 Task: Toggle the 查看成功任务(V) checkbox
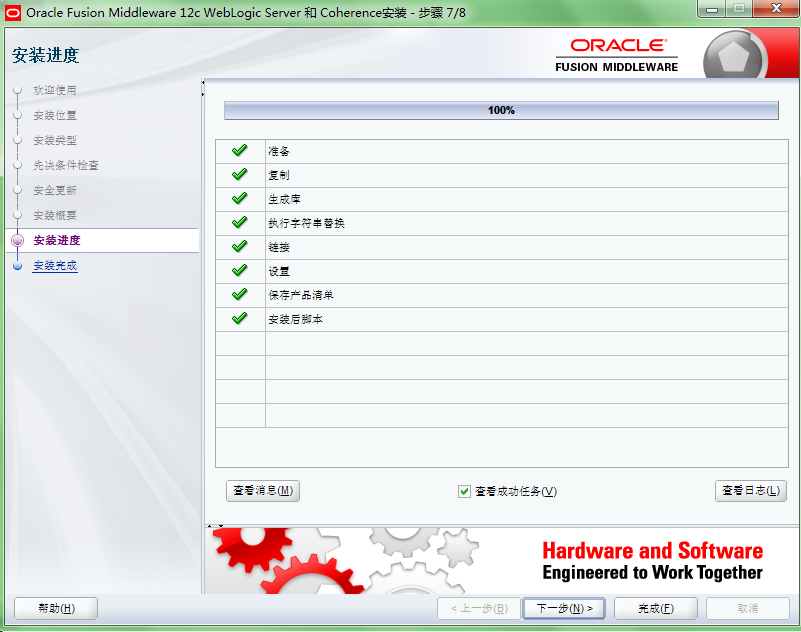[x=464, y=491]
